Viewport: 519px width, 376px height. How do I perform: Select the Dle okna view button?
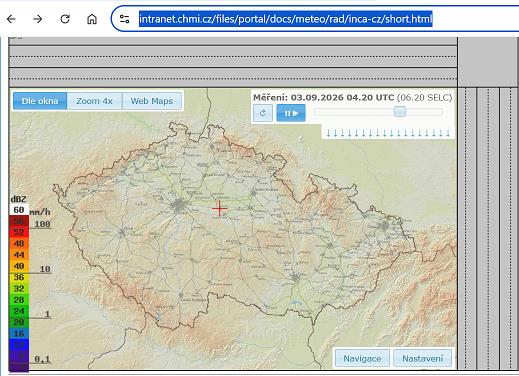pos(40,101)
